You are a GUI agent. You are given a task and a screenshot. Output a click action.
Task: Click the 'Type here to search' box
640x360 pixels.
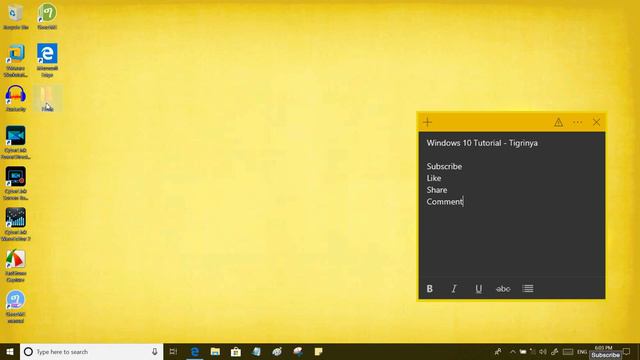(x=91, y=352)
